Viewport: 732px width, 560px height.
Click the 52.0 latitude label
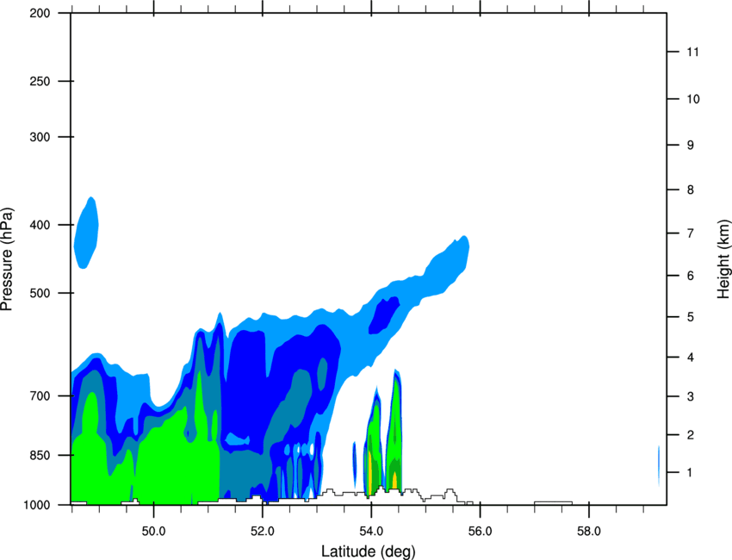(x=263, y=532)
